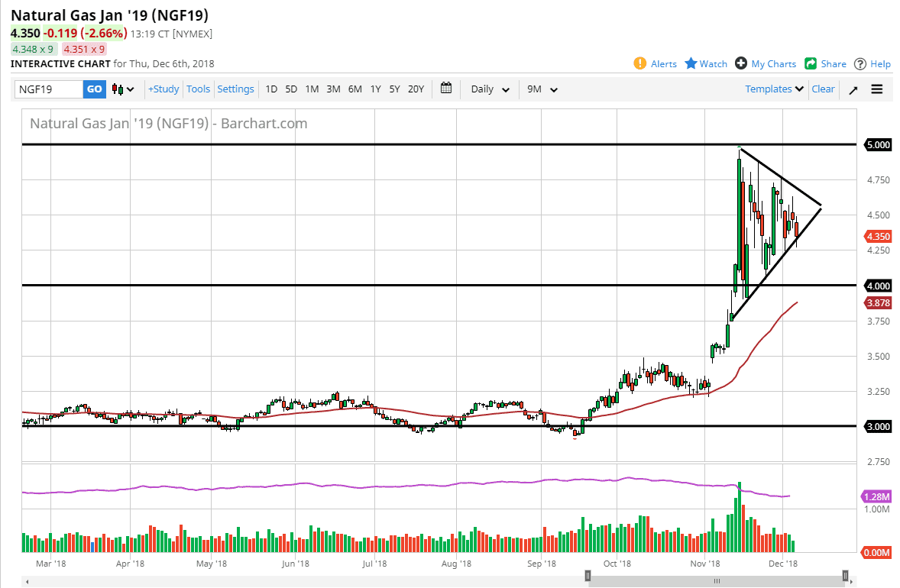Open the My Charts link
900x588 pixels.
pyautogui.click(x=773, y=63)
